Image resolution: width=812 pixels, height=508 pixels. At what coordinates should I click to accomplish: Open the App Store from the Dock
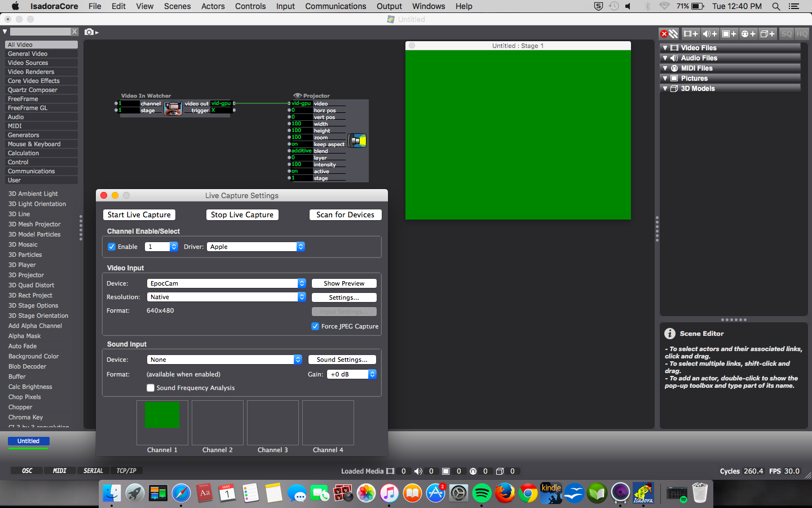[435, 493]
